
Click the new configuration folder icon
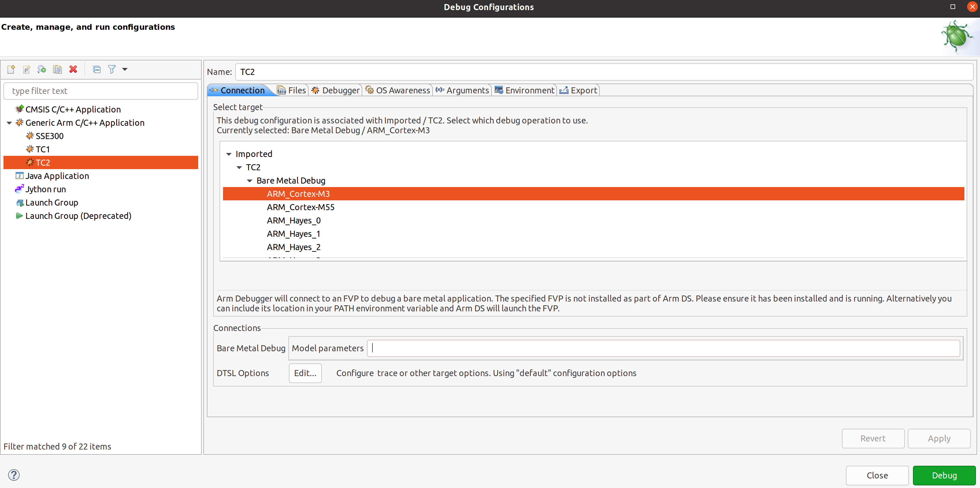pos(26,70)
